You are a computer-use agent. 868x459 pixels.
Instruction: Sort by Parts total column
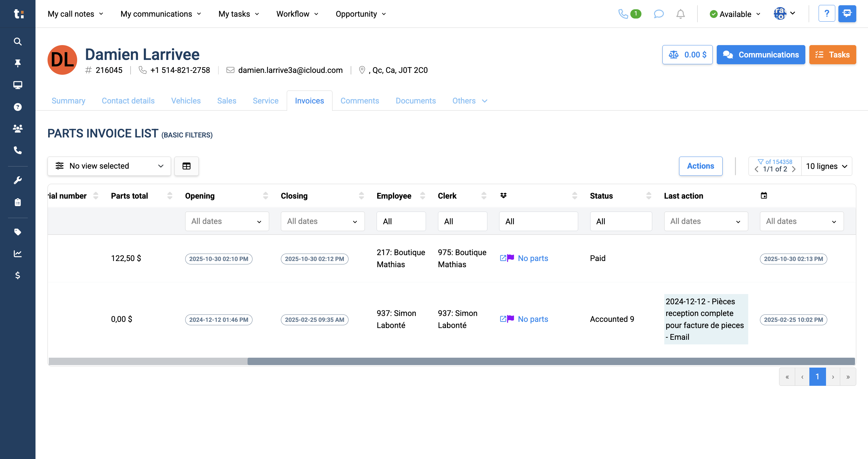point(170,196)
